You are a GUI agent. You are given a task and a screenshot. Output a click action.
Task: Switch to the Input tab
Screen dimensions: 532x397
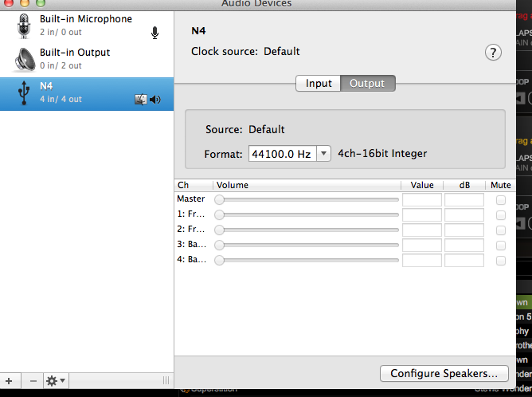point(319,83)
